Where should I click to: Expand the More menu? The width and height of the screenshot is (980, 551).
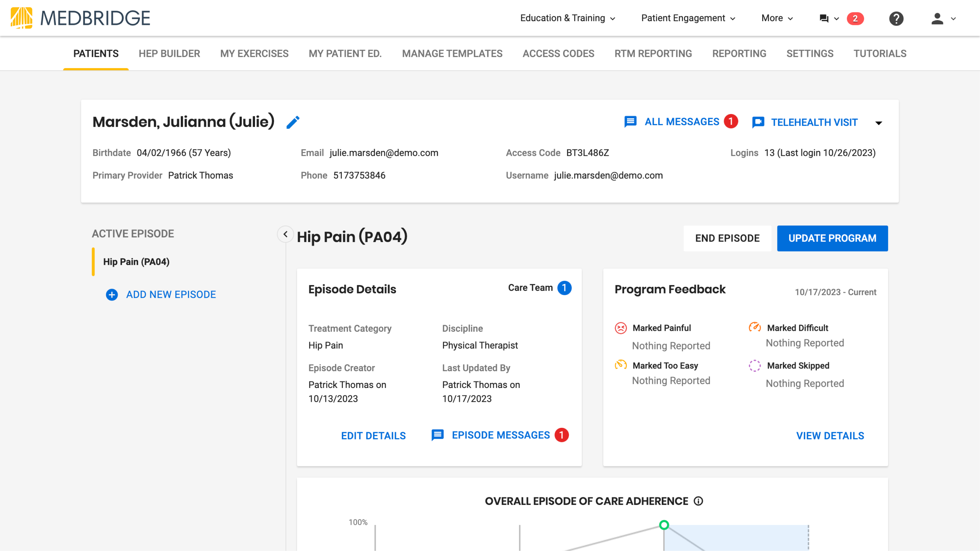click(x=777, y=18)
